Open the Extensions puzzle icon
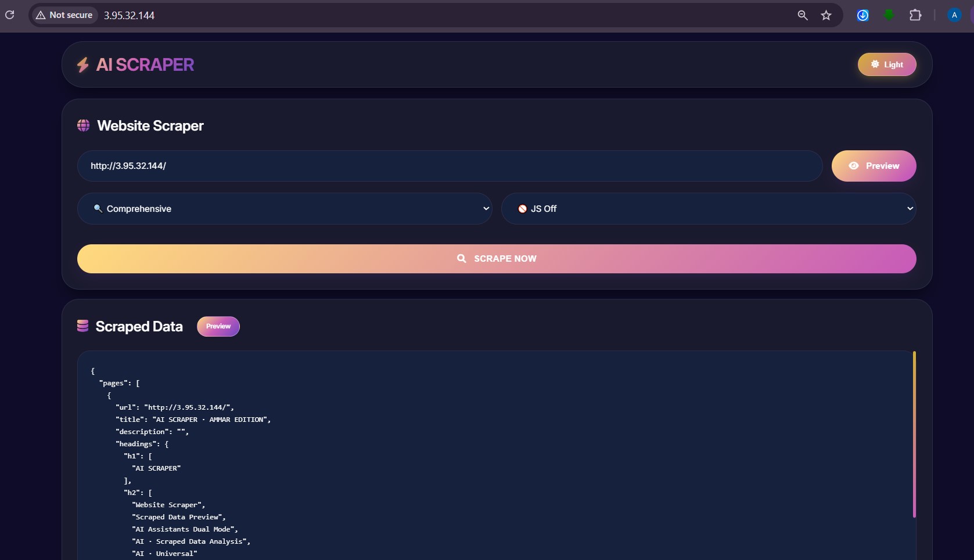 click(x=915, y=15)
